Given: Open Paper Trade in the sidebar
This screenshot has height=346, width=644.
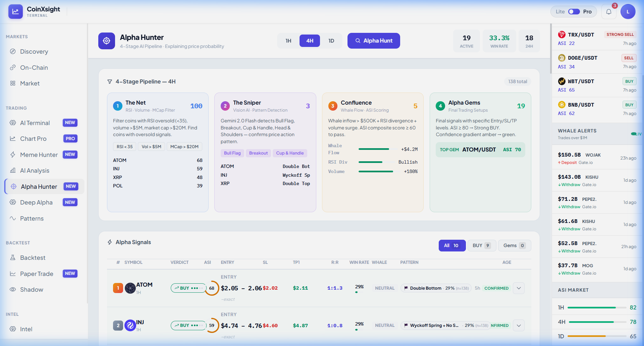Looking at the screenshot, I should click(44, 274).
